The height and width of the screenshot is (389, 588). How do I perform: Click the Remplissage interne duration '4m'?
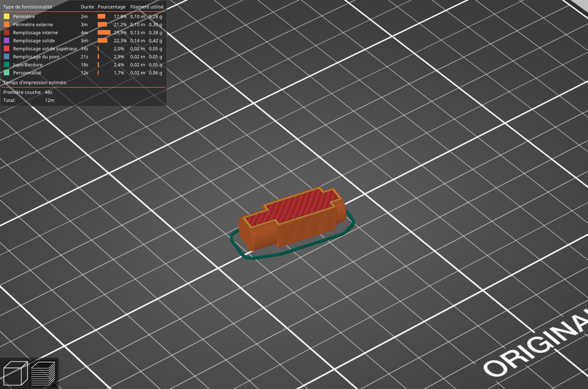pyautogui.click(x=84, y=33)
